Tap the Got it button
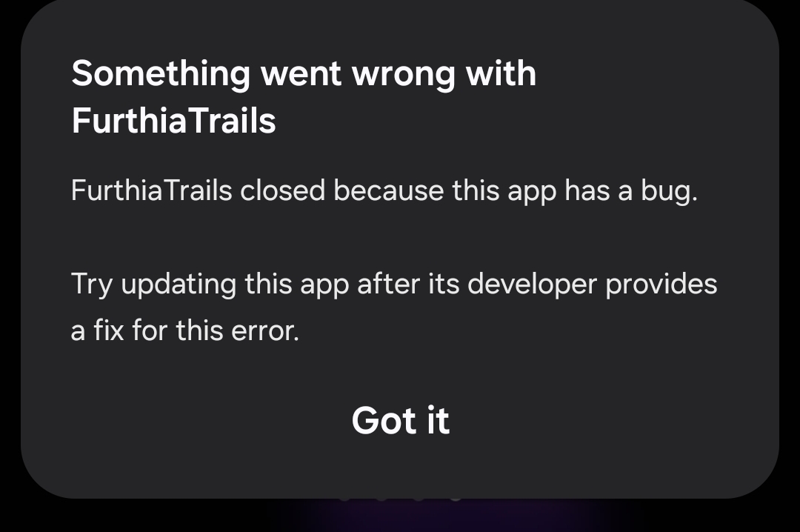 pos(401,421)
